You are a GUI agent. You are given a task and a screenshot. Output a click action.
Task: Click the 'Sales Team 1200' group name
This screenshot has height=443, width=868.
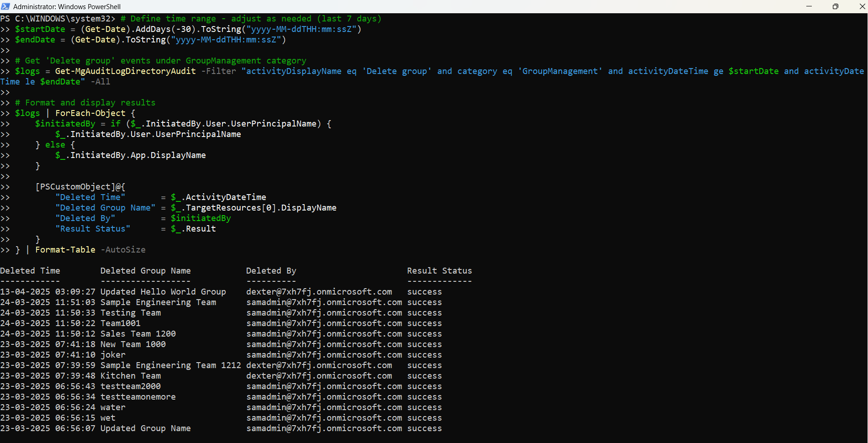138,334
